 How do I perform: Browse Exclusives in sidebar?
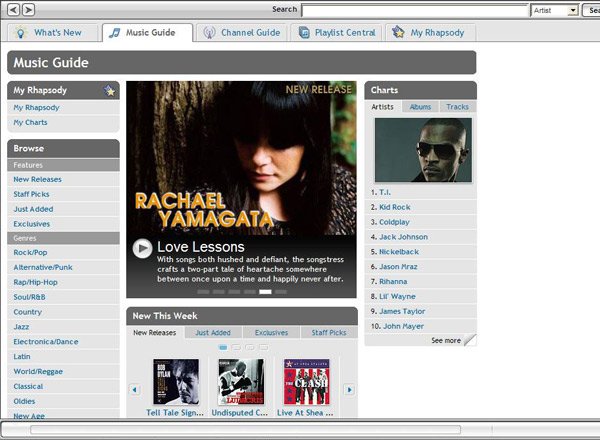pyautogui.click(x=31, y=224)
